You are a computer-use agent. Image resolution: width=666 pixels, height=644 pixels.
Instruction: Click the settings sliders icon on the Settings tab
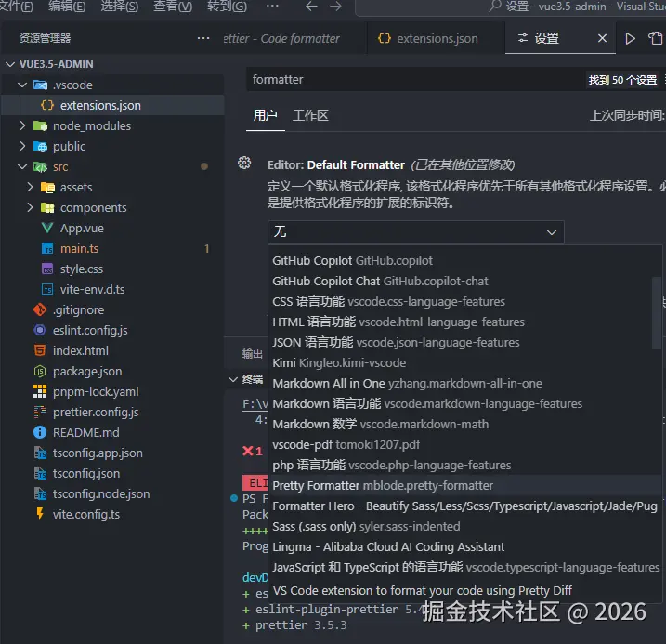click(522, 38)
